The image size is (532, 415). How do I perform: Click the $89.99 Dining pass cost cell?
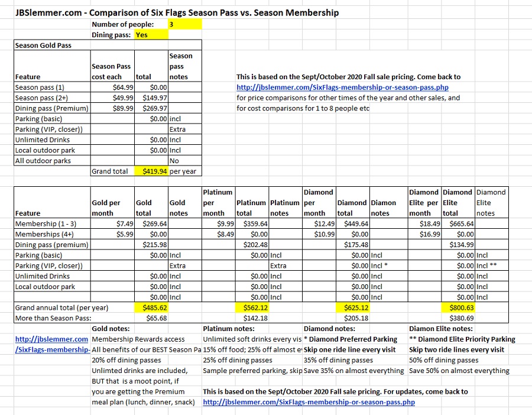tap(113, 108)
